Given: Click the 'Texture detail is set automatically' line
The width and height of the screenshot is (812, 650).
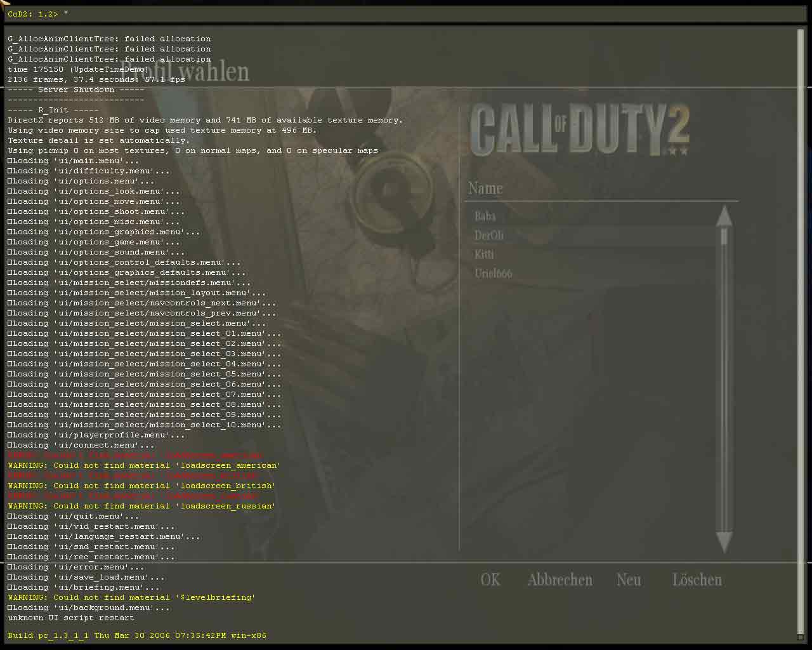Looking at the screenshot, I should point(99,140).
